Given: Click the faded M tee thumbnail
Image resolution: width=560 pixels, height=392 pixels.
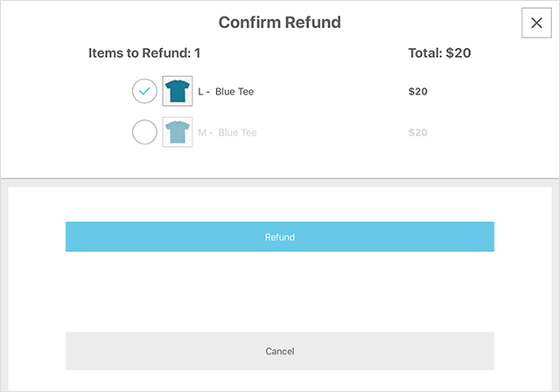Looking at the screenshot, I should pos(178,133).
